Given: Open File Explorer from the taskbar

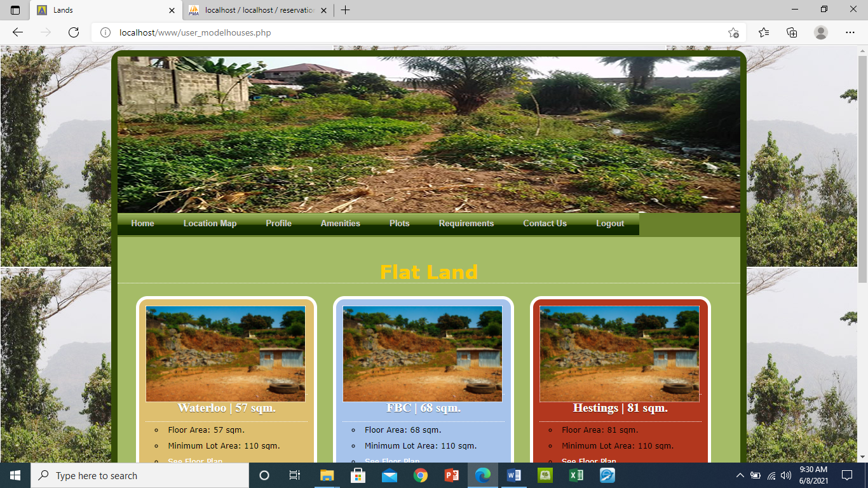Looking at the screenshot, I should tap(327, 475).
